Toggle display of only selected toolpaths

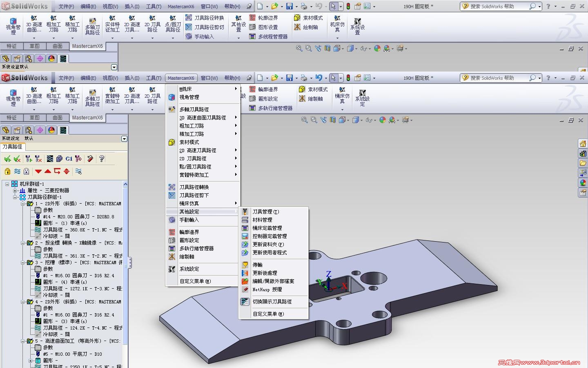78,171
